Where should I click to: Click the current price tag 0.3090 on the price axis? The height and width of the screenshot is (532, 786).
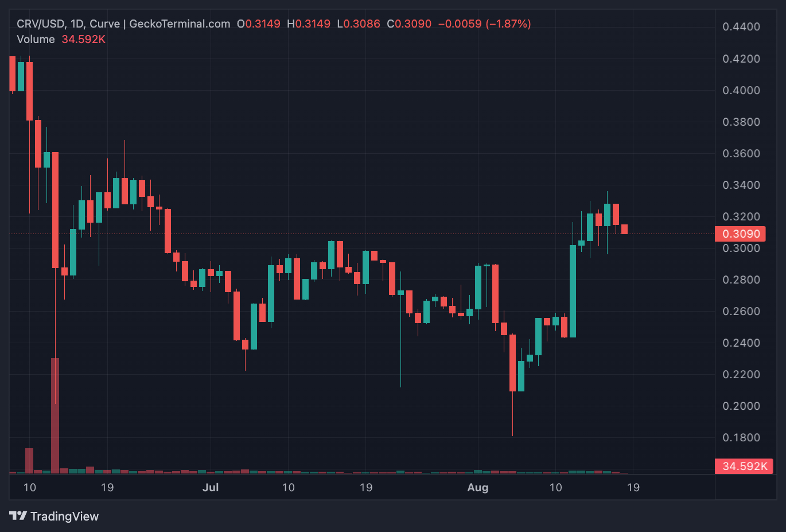point(740,234)
